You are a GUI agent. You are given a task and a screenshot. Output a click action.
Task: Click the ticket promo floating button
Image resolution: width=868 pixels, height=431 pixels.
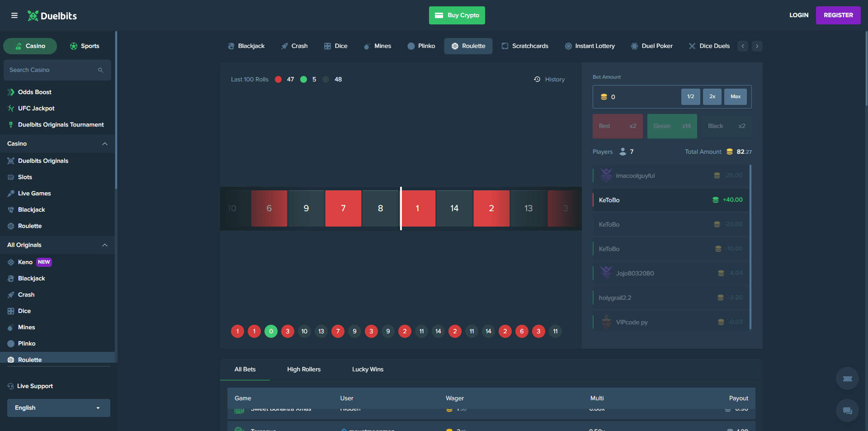(x=847, y=379)
